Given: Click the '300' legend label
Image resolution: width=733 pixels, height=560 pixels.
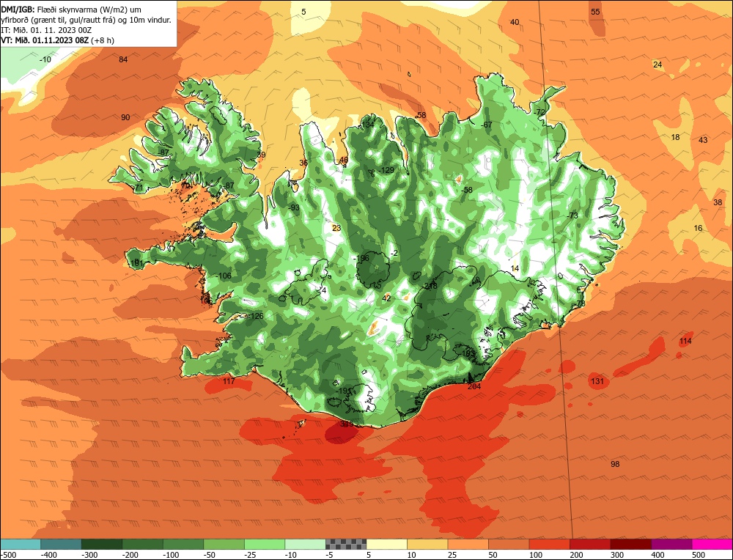Looking at the screenshot, I should click(617, 555).
